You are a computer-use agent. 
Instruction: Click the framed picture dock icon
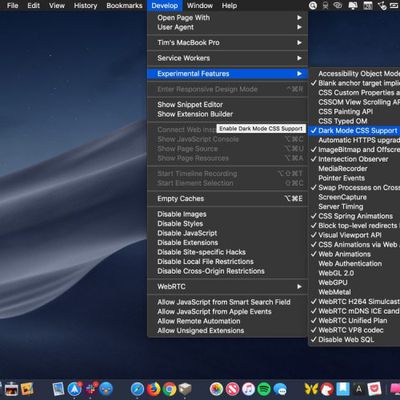click(x=27, y=389)
